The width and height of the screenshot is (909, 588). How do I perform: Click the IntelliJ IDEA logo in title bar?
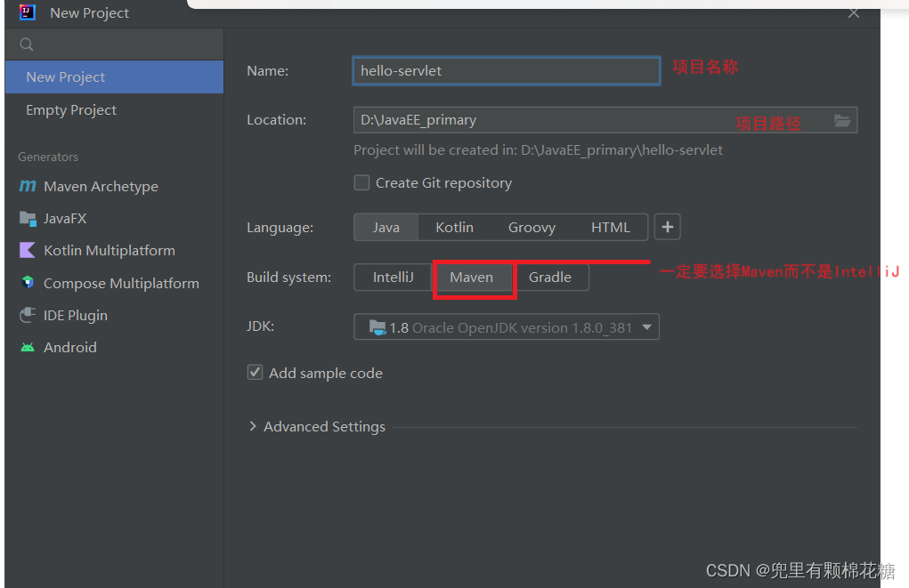tap(28, 12)
